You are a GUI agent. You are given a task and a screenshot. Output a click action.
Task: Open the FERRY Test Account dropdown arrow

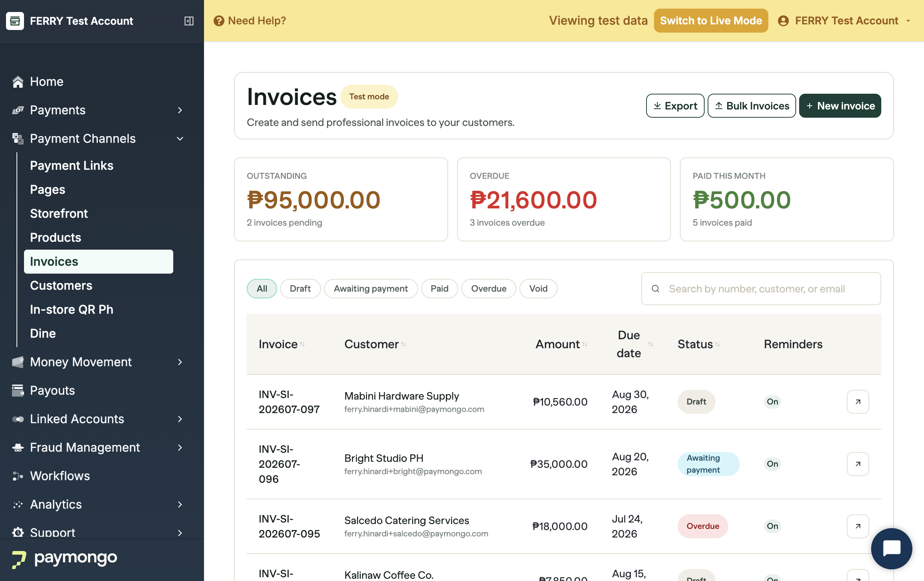[908, 21]
